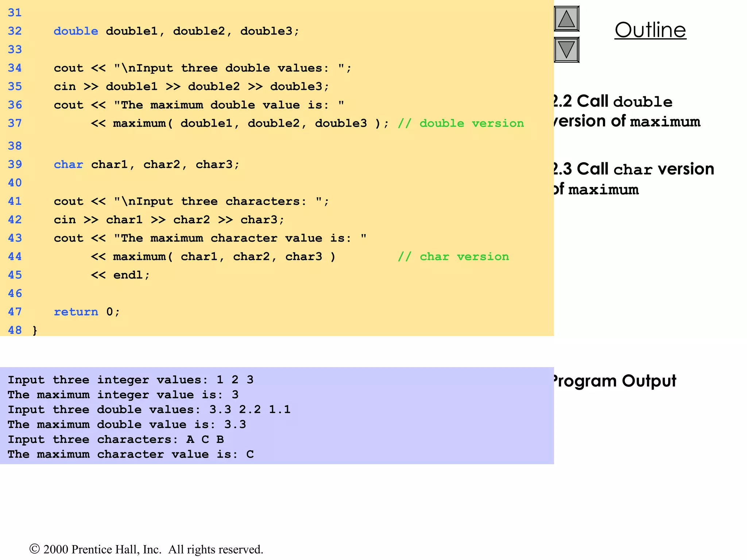The width and height of the screenshot is (747, 560).
Task: Click the 'Input three double values' cout line 34
Action: pyautogui.click(x=202, y=68)
